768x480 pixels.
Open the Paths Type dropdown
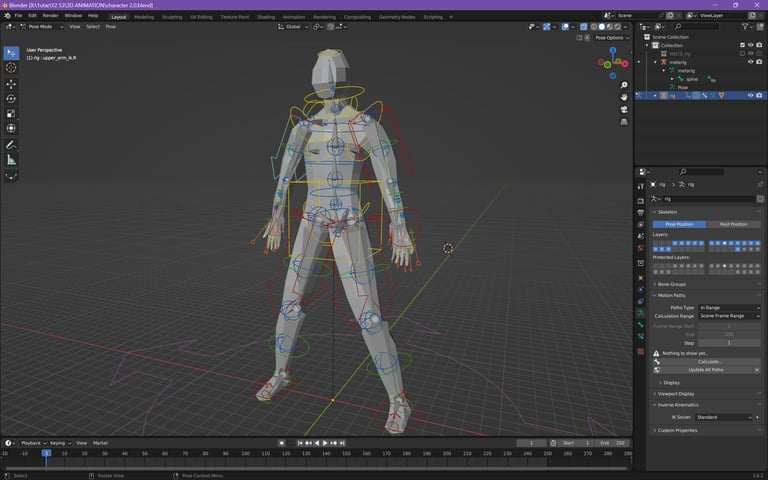click(729, 307)
